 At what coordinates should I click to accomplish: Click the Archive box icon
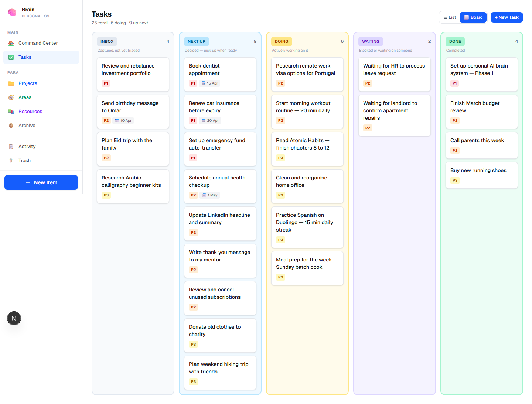[11, 125]
